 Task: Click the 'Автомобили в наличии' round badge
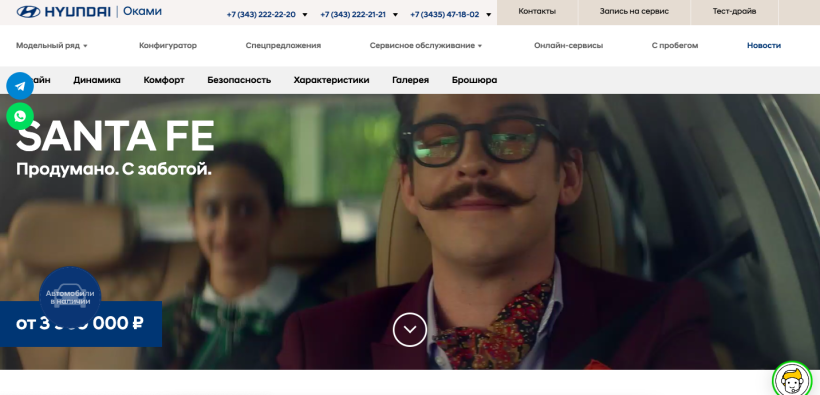(70, 297)
